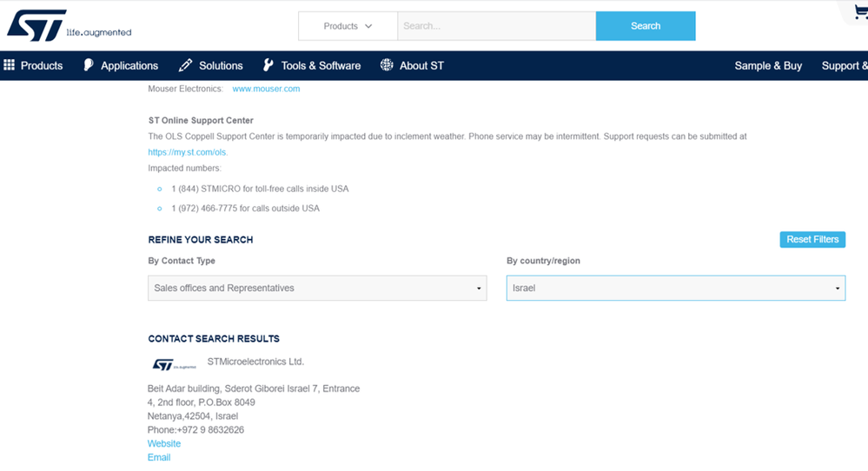The width and height of the screenshot is (868, 471).
Task: Click the phone number +972 9 8632626
Action: click(x=210, y=429)
